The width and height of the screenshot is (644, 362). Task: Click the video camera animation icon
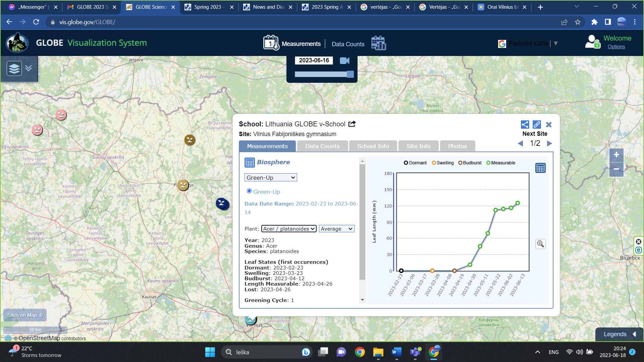344,61
